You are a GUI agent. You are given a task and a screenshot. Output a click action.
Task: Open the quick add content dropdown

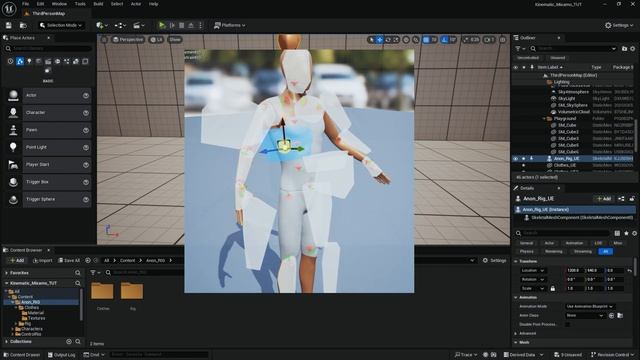point(101,25)
